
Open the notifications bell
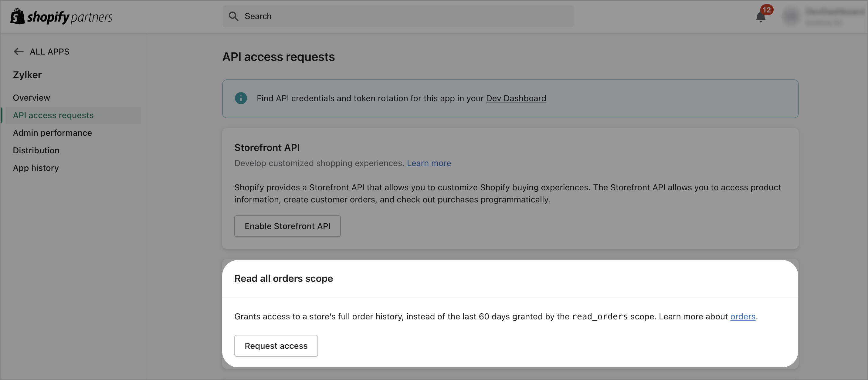760,17
